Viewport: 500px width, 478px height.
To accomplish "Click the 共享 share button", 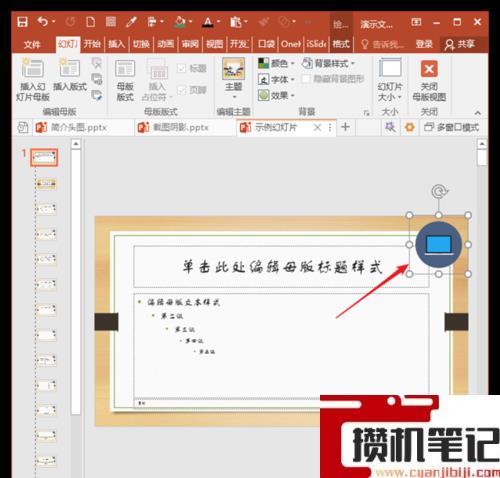I will point(461,44).
